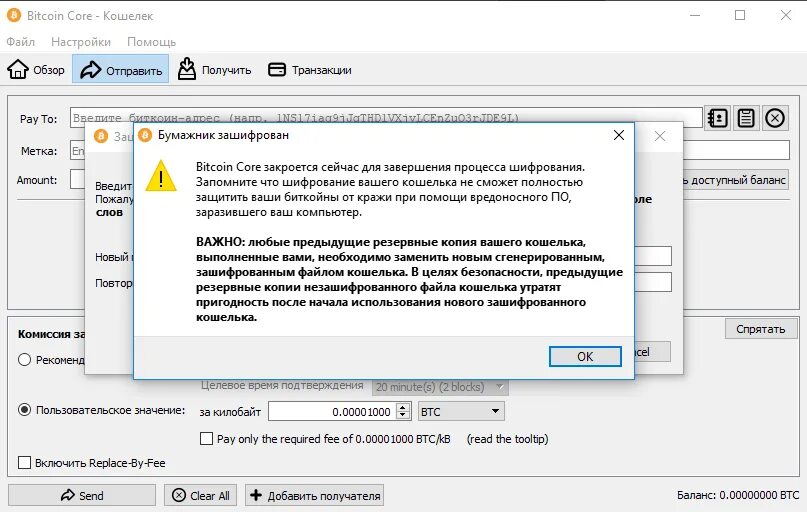The height and width of the screenshot is (512, 807).
Task: Remove this recipient entry icon
Action: point(775,118)
